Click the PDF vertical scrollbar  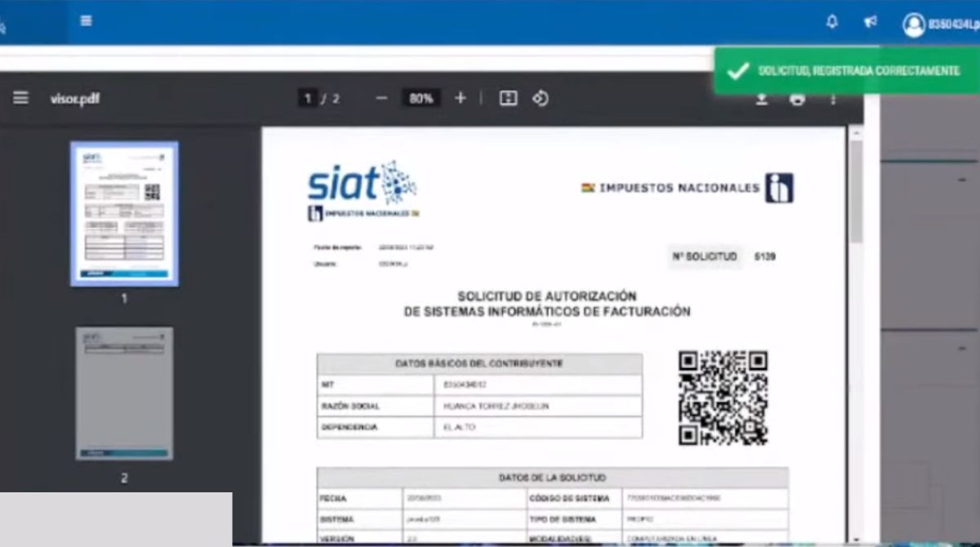(x=855, y=196)
